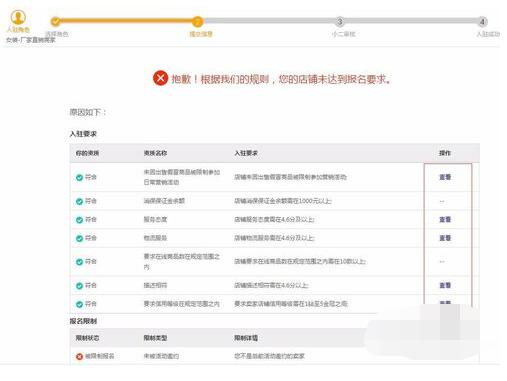This screenshot has width=507, height=381.
Task: Click green check icon in 描述相符 row
Action: (79, 286)
